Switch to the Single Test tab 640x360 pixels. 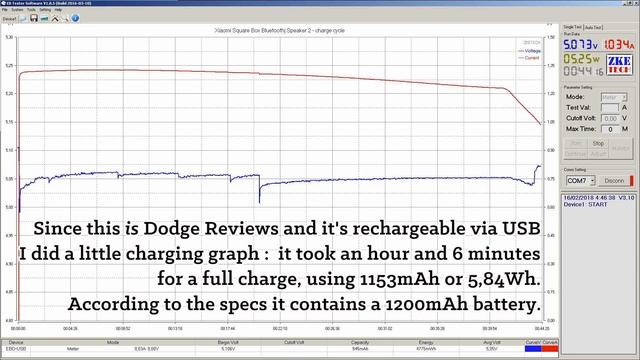tap(573, 27)
